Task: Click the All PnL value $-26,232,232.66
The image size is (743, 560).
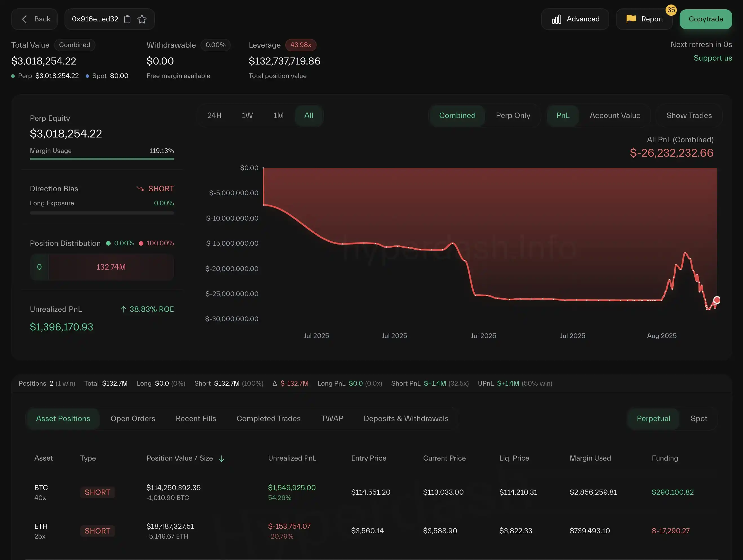Action: [671, 153]
